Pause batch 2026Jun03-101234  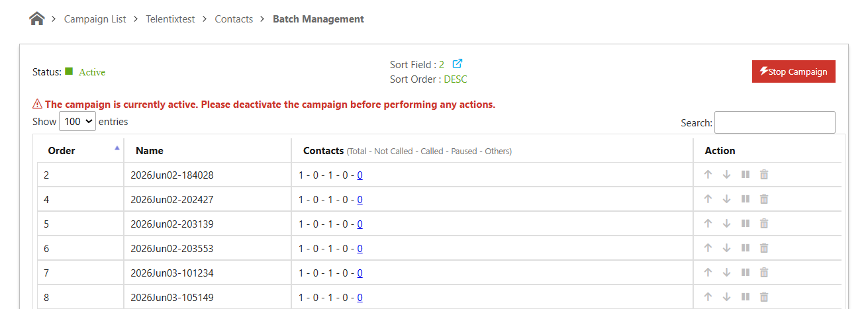[745, 273]
